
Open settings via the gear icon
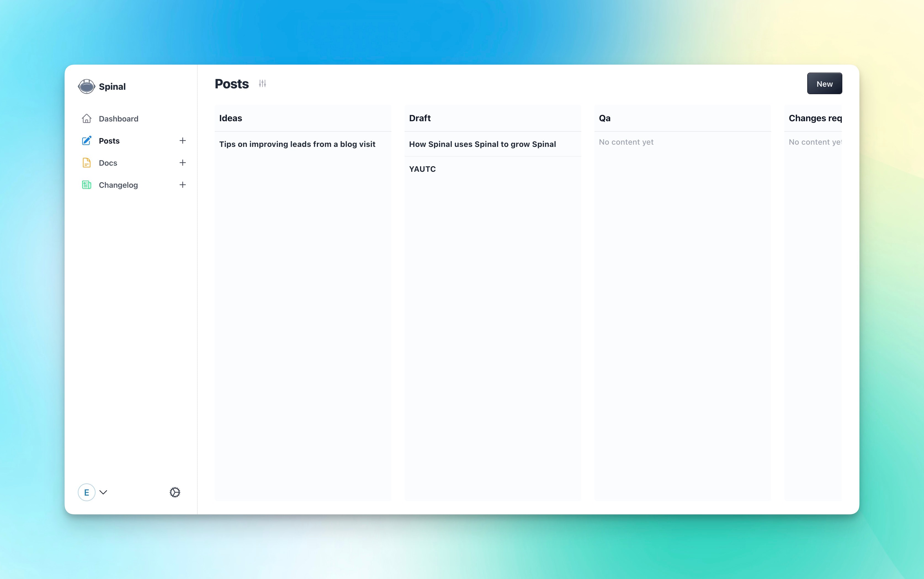coord(175,492)
